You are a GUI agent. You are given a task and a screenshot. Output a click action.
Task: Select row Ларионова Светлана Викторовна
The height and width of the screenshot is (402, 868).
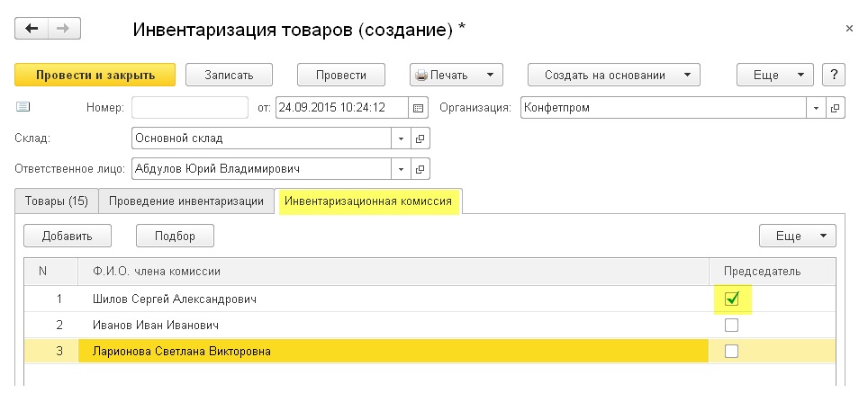429,351
